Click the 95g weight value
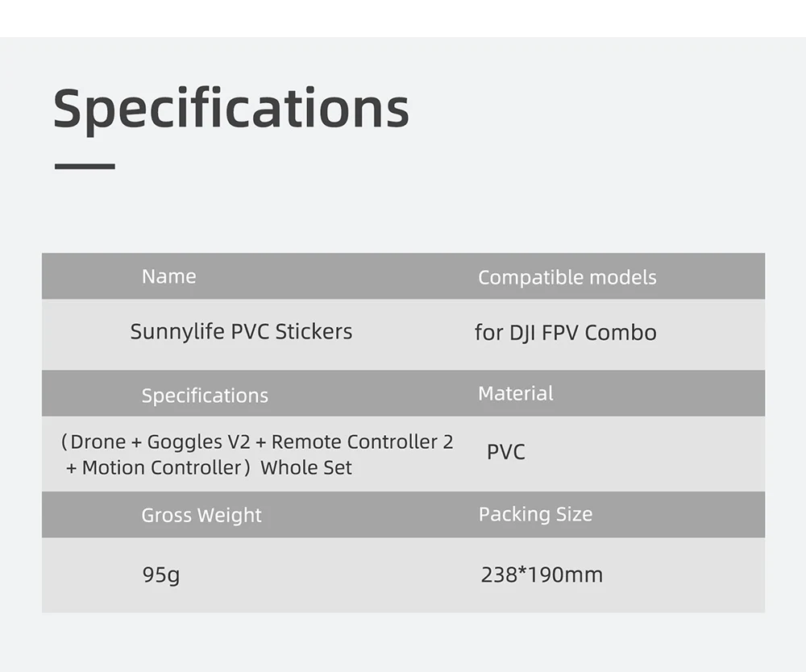 coord(160,575)
